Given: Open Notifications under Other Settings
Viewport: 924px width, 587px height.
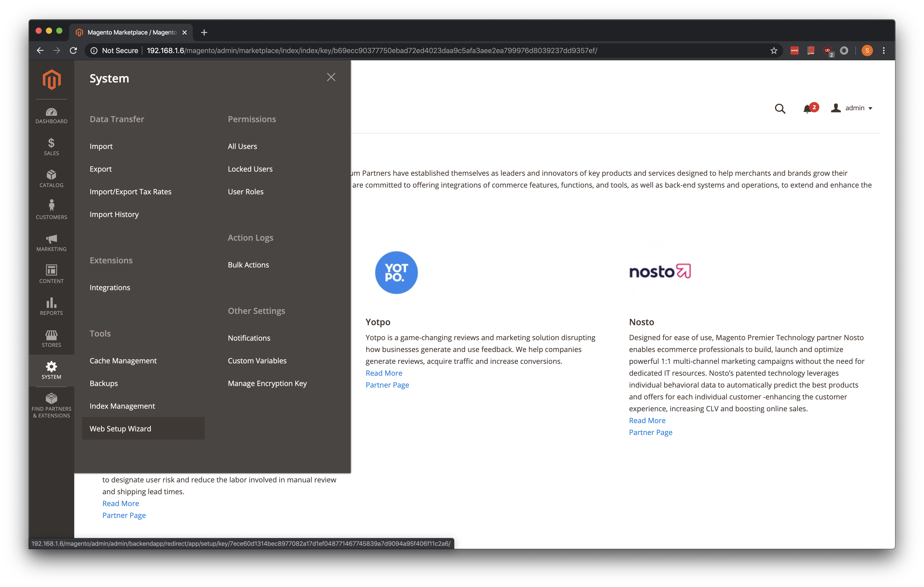Looking at the screenshot, I should (x=249, y=338).
